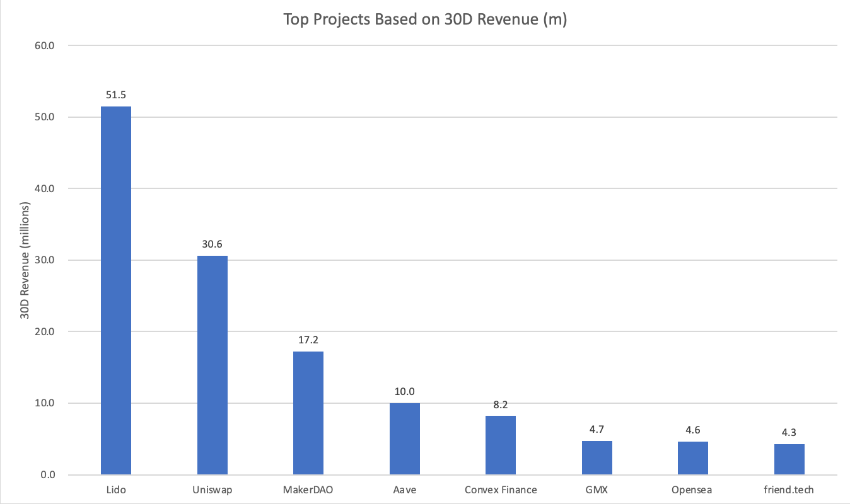Click the 10.0 axis value on the vertical axis

pyautogui.click(x=46, y=403)
